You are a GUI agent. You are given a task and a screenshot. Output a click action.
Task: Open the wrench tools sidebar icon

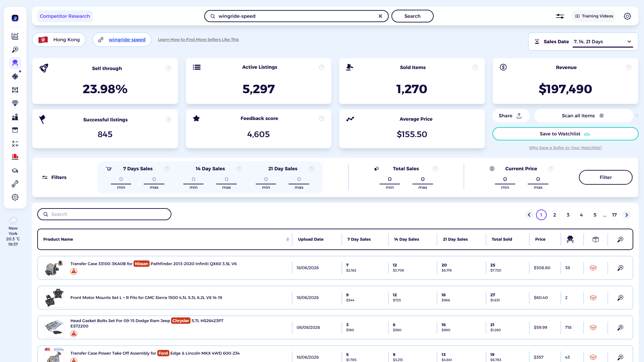coord(15,184)
